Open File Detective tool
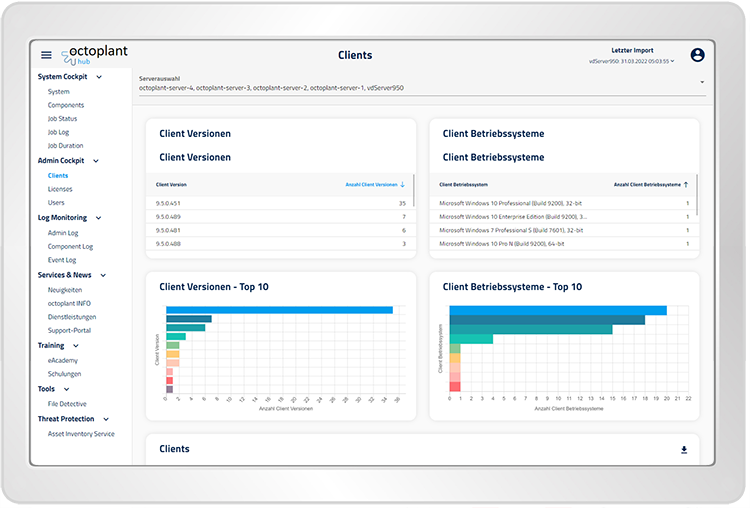750x508 pixels. pyautogui.click(x=68, y=403)
